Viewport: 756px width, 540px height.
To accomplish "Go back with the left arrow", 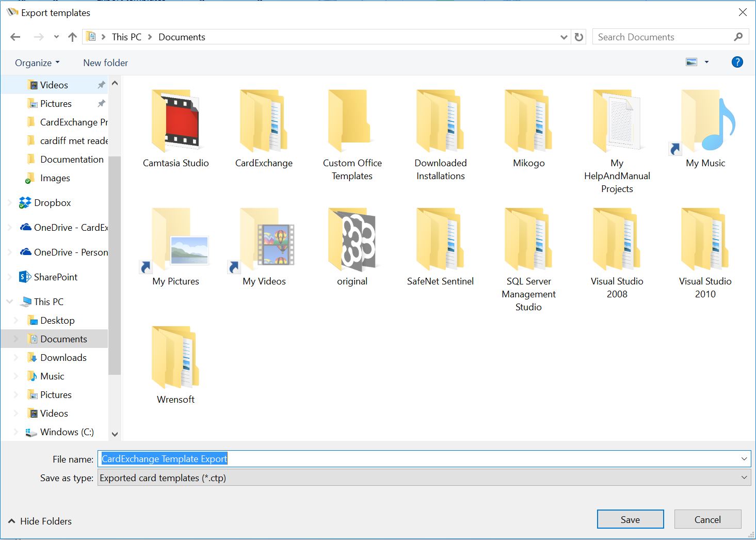I will point(15,37).
